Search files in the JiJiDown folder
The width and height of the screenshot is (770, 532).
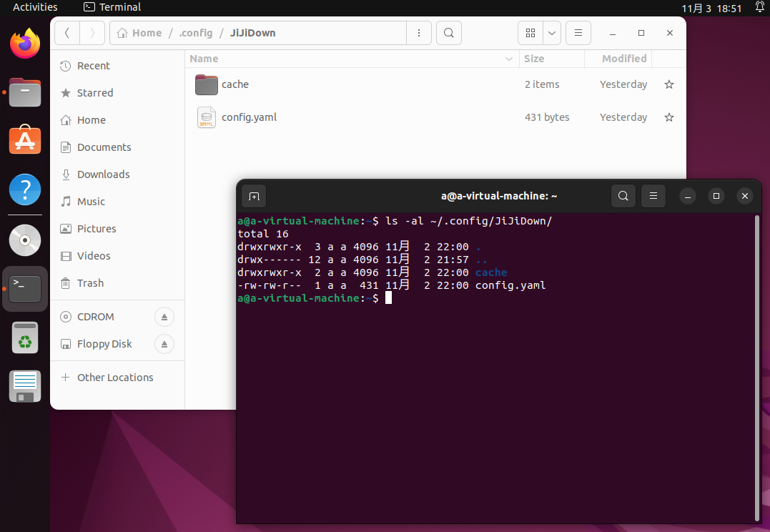click(x=449, y=33)
